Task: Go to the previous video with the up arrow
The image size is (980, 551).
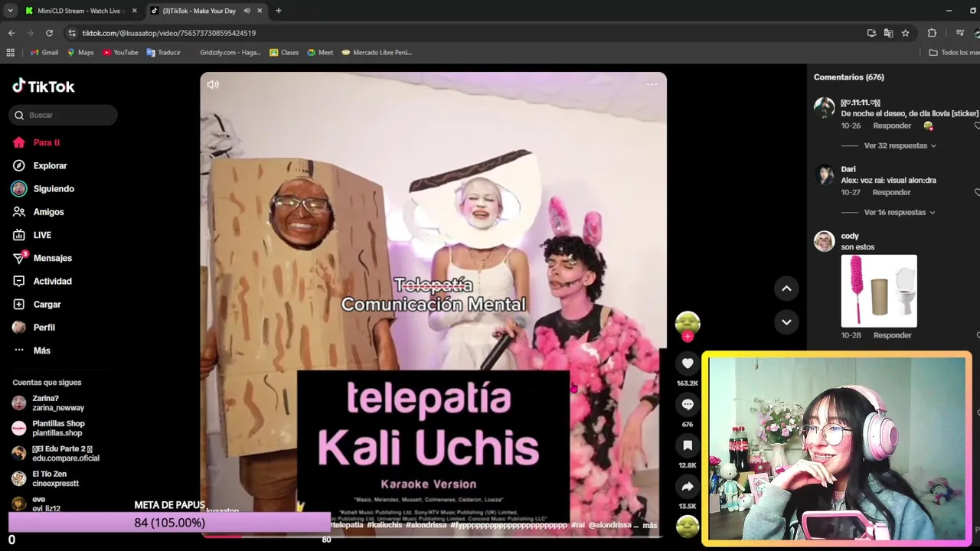Action: point(786,289)
